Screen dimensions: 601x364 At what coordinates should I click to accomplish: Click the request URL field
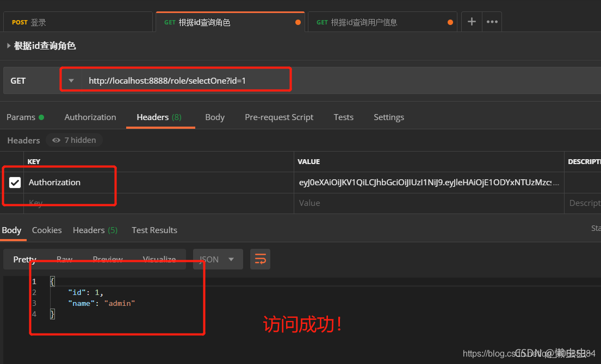(341, 80)
